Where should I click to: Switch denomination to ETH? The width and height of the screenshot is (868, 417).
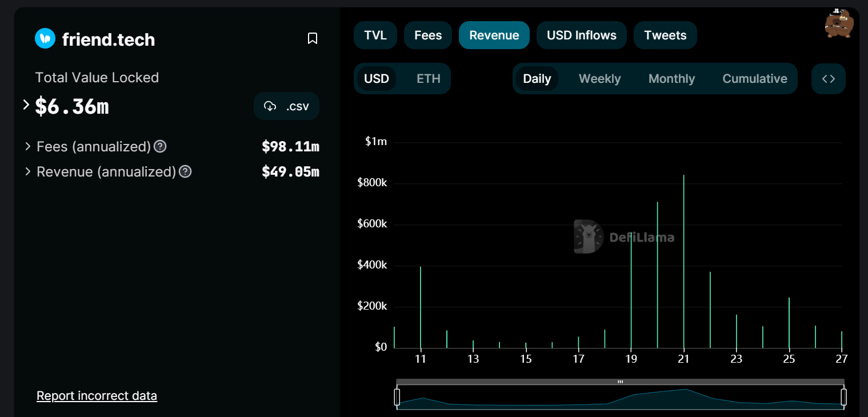429,79
